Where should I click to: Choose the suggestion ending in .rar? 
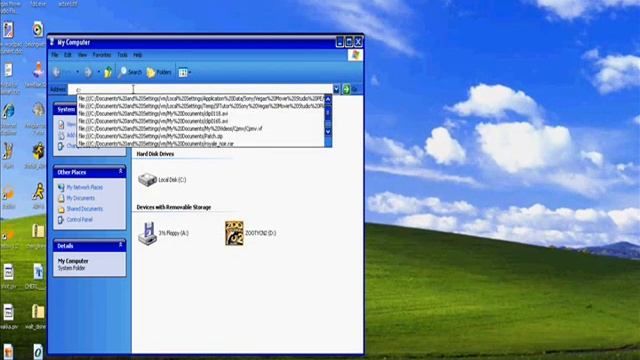(x=201, y=144)
